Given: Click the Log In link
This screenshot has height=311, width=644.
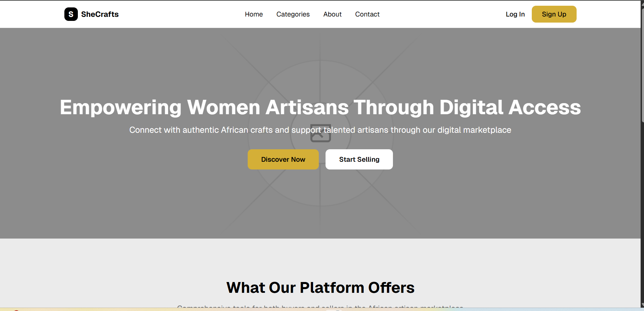Looking at the screenshot, I should [515, 14].
